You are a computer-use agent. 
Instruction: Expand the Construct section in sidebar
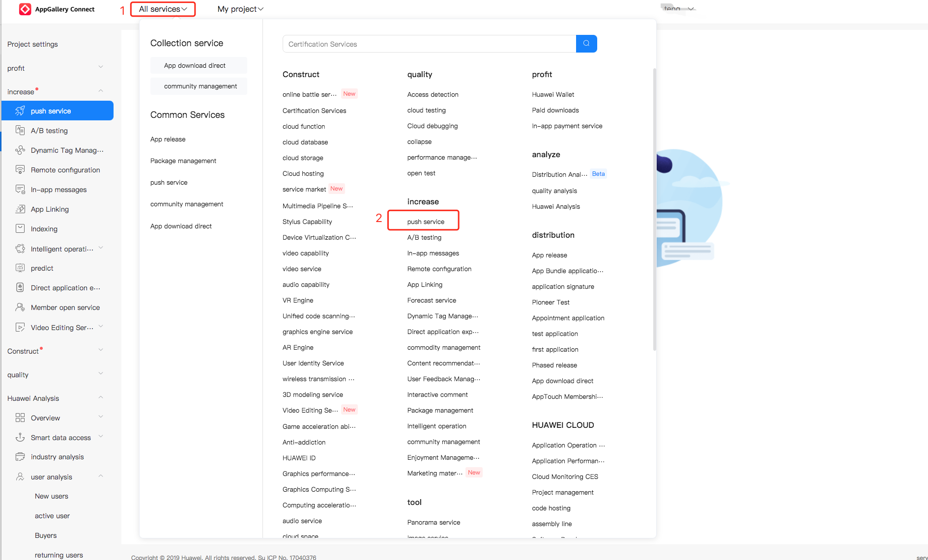tap(101, 350)
